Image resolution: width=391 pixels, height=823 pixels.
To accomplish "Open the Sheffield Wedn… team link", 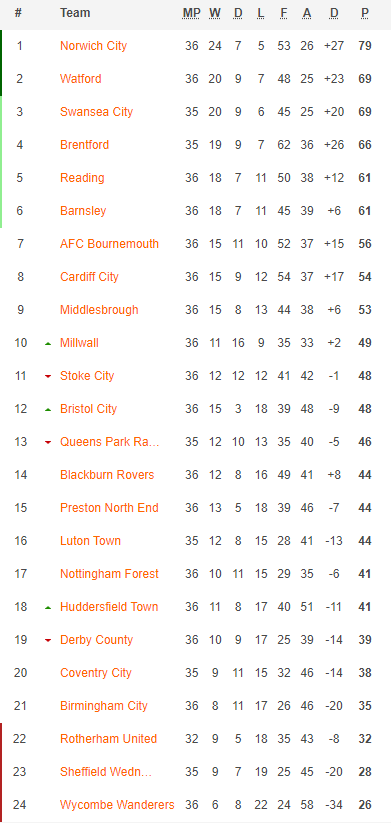I will (106, 772).
